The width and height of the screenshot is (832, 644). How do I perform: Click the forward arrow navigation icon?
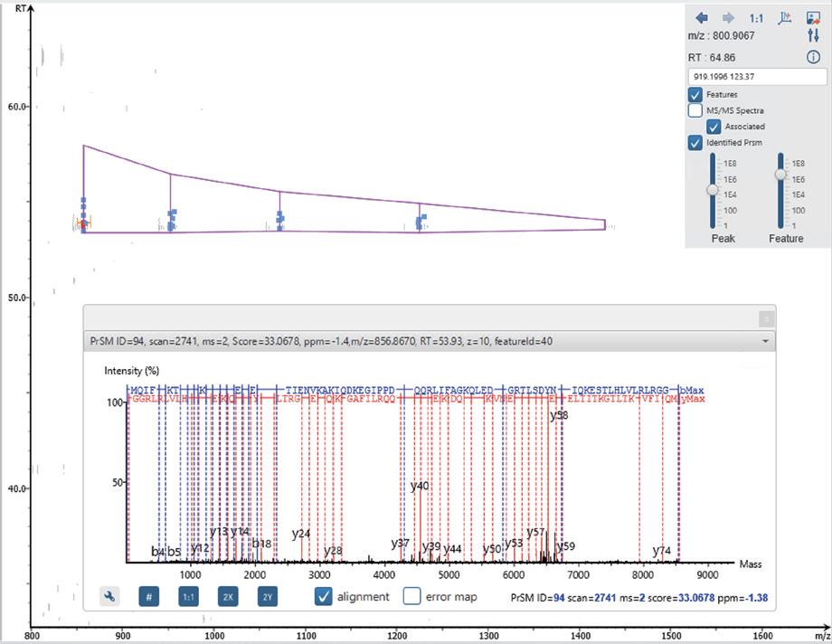(728, 17)
